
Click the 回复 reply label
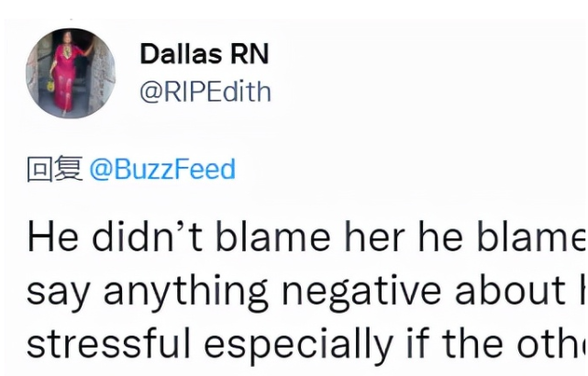(54, 170)
